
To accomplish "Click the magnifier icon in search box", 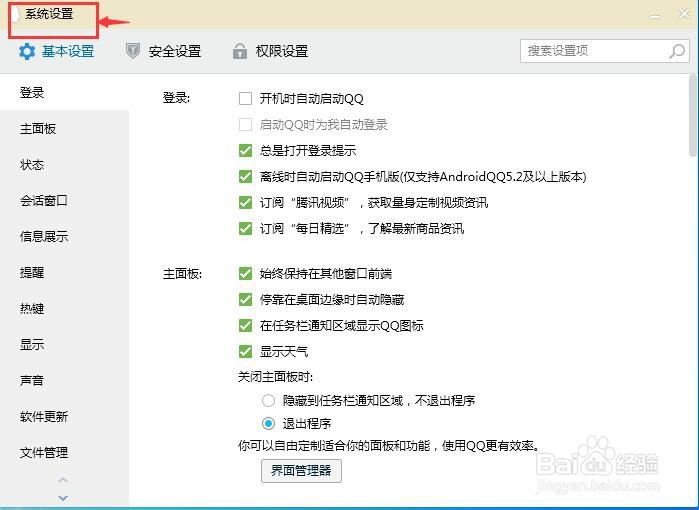I will click(677, 51).
